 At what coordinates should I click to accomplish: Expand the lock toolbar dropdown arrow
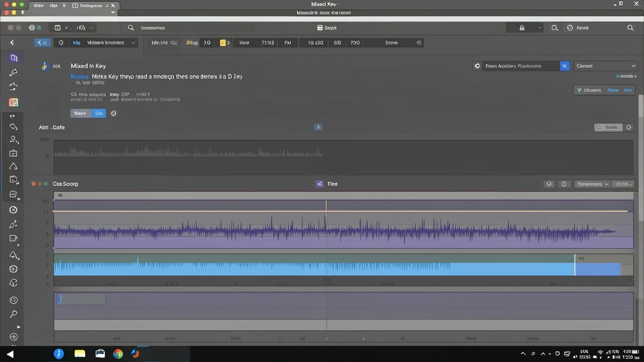click(x=539, y=28)
